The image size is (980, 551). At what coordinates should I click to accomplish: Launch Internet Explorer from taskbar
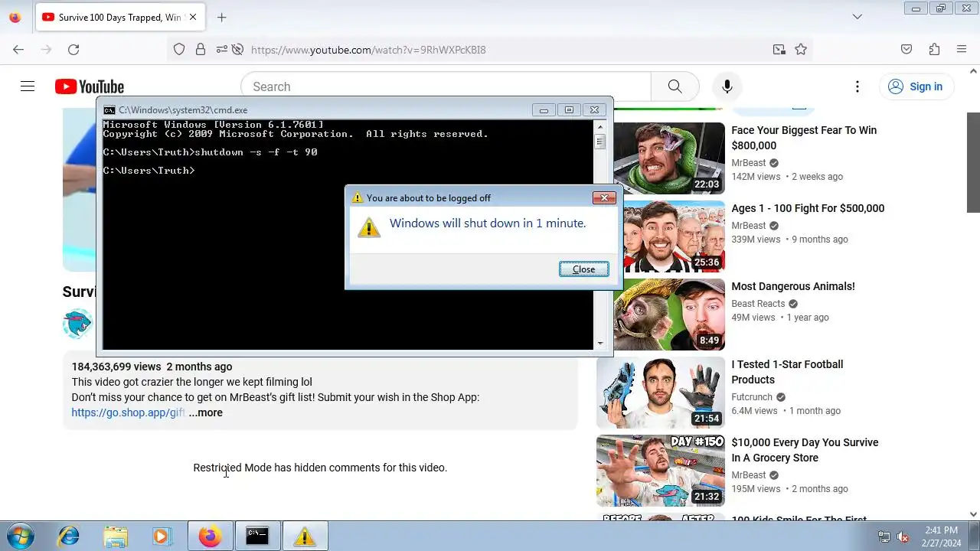coord(69,536)
